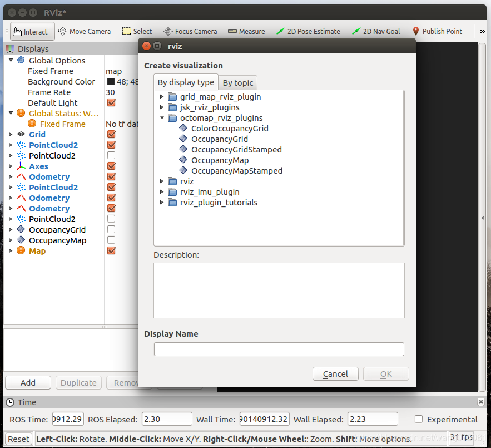This screenshot has width=491, height=448.
Task: Activate the Focus Camera tool
Action: (190, 31)
